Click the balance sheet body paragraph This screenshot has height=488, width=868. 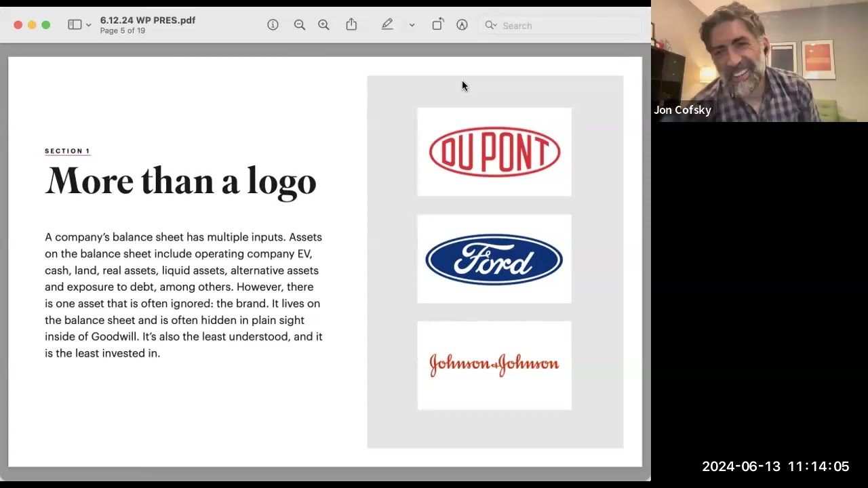(x=184, y=295)
